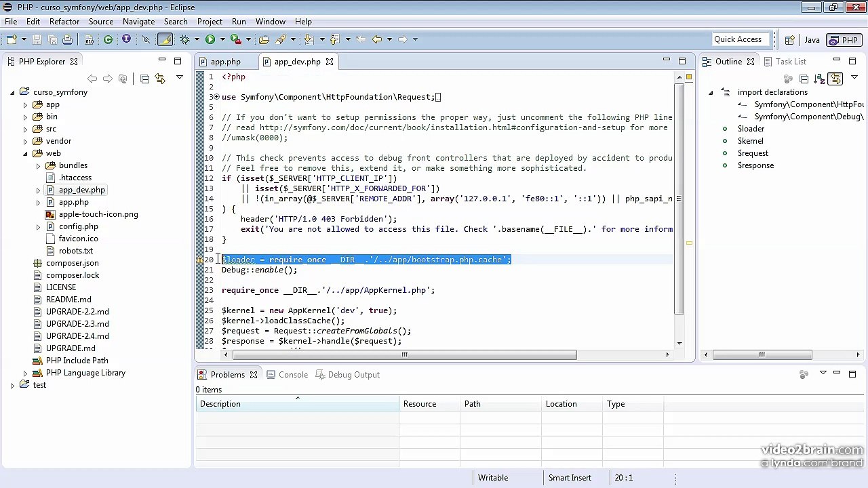Collapse the web folder node
The image size is (868, 488).
25,153
